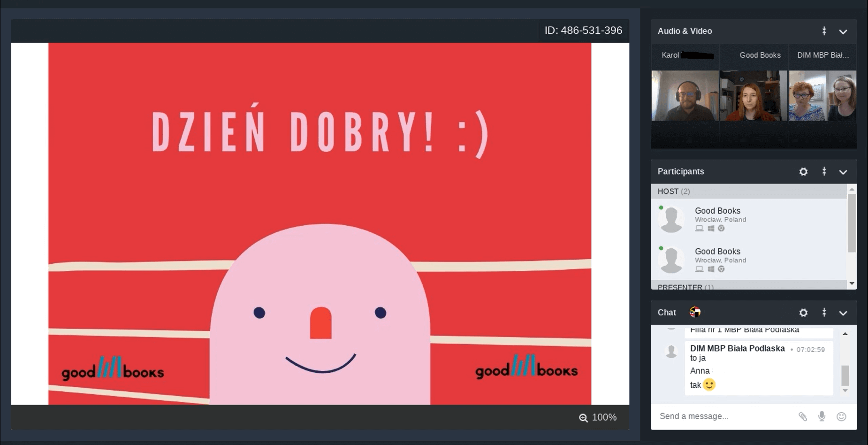Click the Windows icon of first host

(x=711, y=228)
